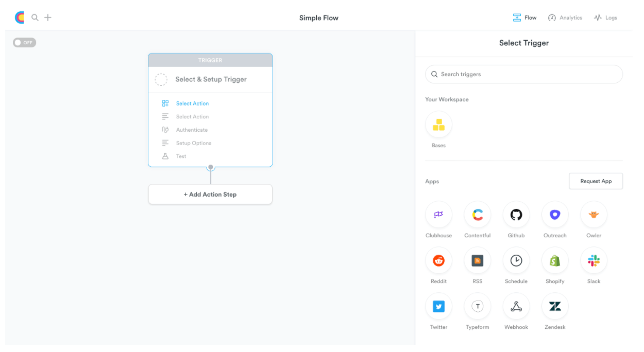
Task: Open the Analytics tab
Action: [x=565, y=17]
